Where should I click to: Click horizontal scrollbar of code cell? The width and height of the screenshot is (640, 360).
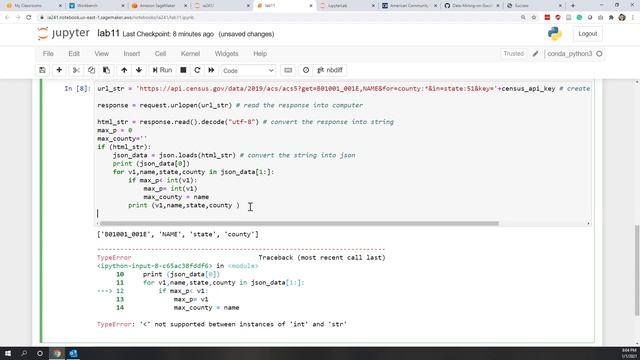(299, 224)
